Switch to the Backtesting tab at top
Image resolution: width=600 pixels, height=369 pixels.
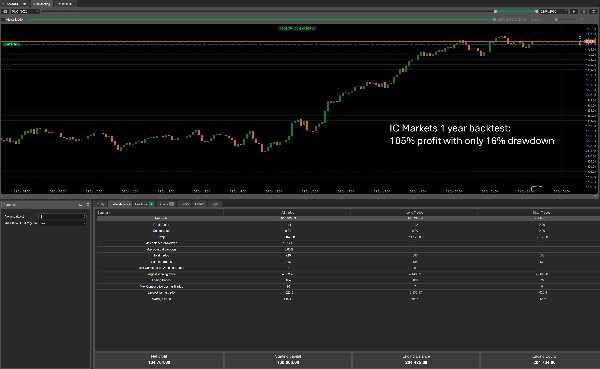[x=42, y=3]
